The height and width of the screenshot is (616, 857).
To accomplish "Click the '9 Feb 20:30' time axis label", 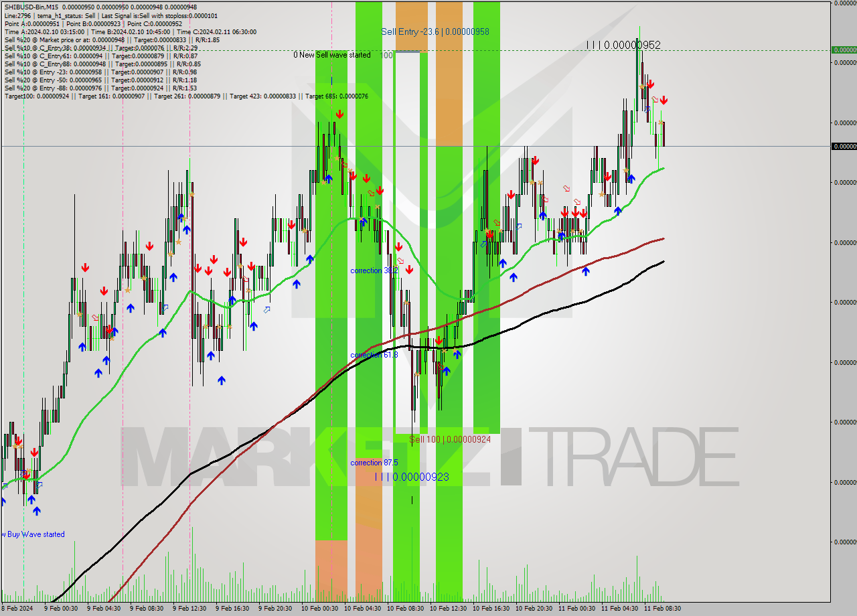I will 275,609.
